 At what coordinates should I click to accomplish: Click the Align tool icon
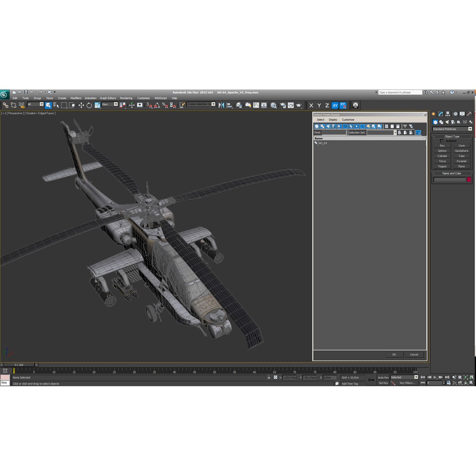(230, 105)
